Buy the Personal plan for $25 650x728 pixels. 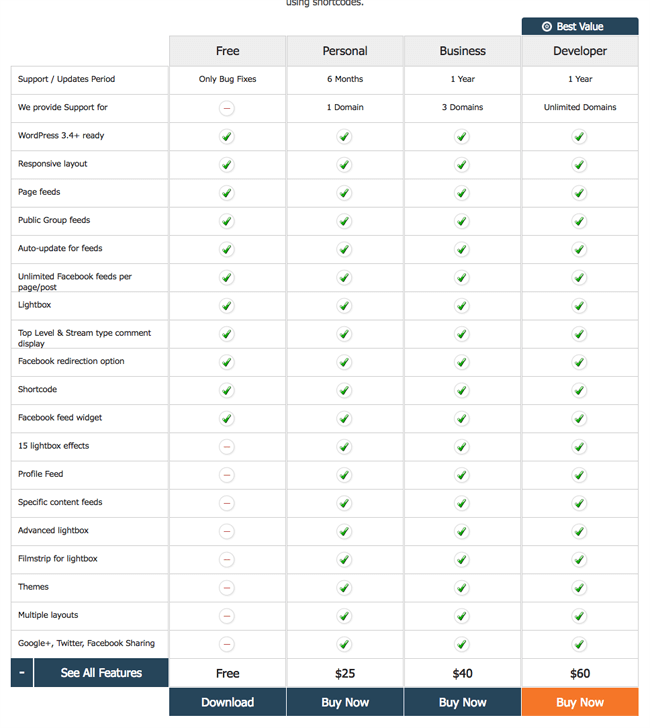pyautogui.click(x=345, y=702)
